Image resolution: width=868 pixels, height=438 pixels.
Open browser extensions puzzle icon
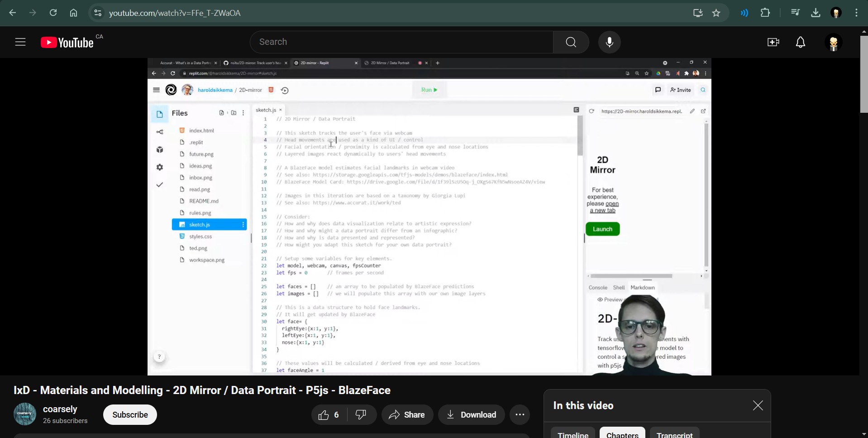click(x=765, y=13)
